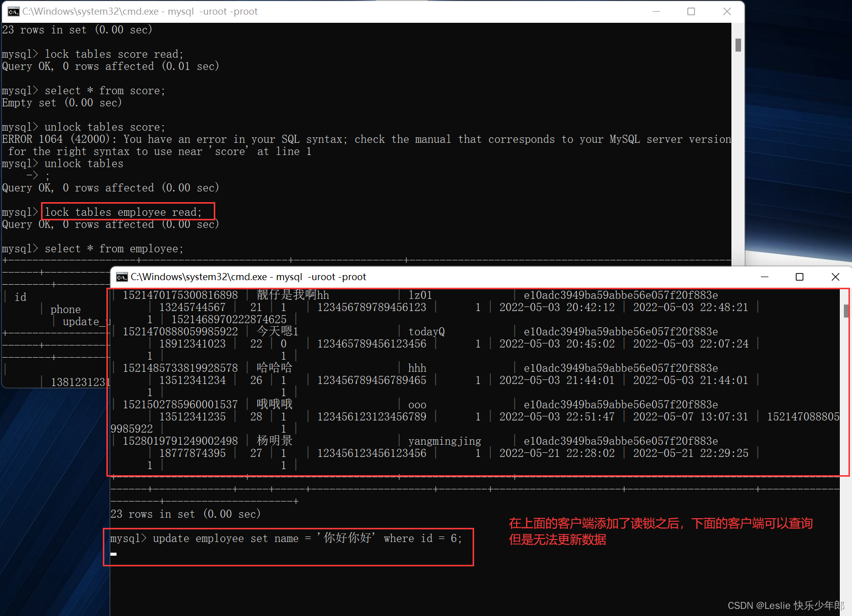Screen dimensions: 852x616
Task: Close the back mysql cmd window
Action: click(x=727, y=11)
